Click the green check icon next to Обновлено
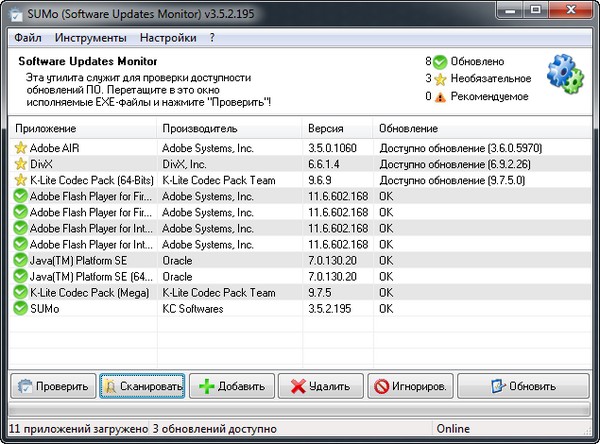600x444 pixels. [x=441, y=61]
